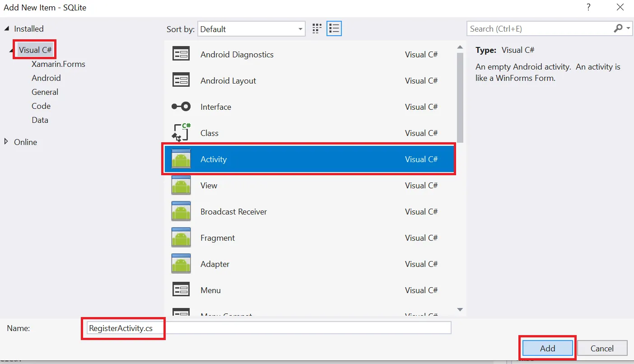The width and height of the screenshot is (634, 364).
Task: Click the template list scrollbar thumb
Action: coord(460,97)
